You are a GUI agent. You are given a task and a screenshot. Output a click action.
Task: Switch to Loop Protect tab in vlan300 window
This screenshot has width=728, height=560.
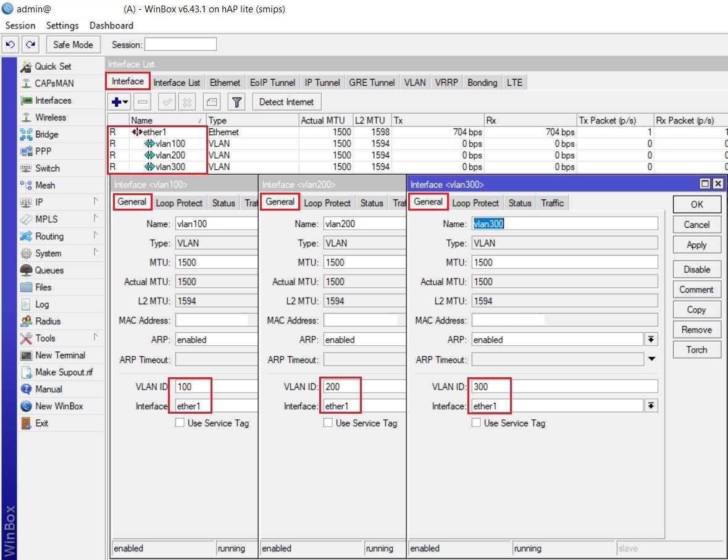pos(475,203)
